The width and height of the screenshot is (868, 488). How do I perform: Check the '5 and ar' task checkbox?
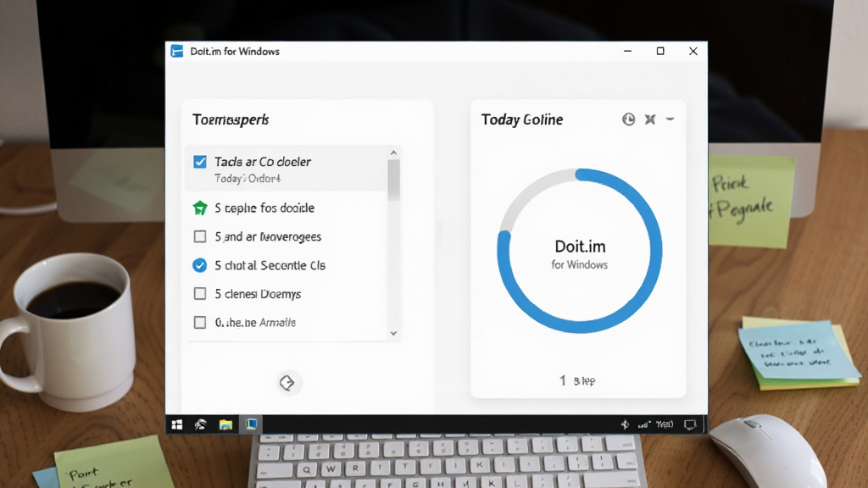pos(200,237)
